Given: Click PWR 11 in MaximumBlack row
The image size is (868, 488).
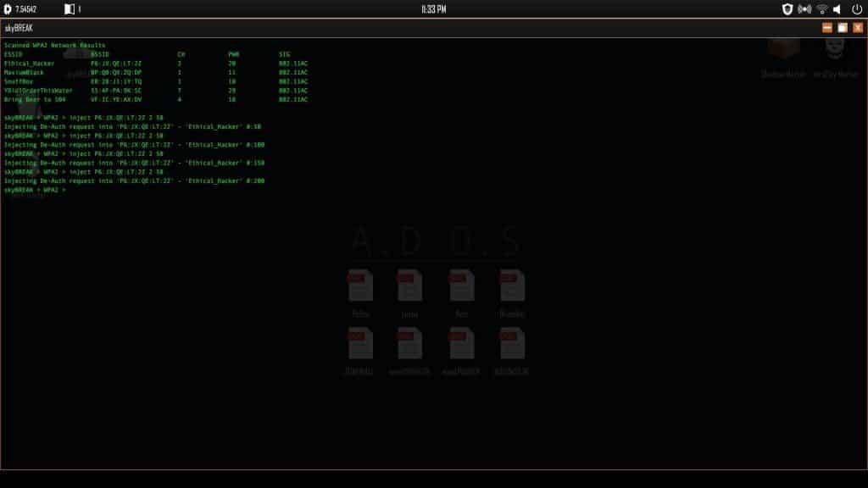Looking at the screenshot, I should tap(232, 73).
